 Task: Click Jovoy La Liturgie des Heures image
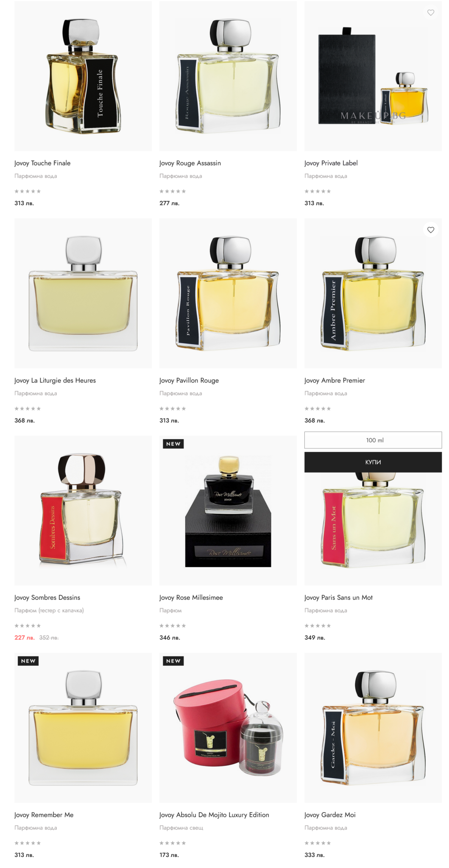83,293
